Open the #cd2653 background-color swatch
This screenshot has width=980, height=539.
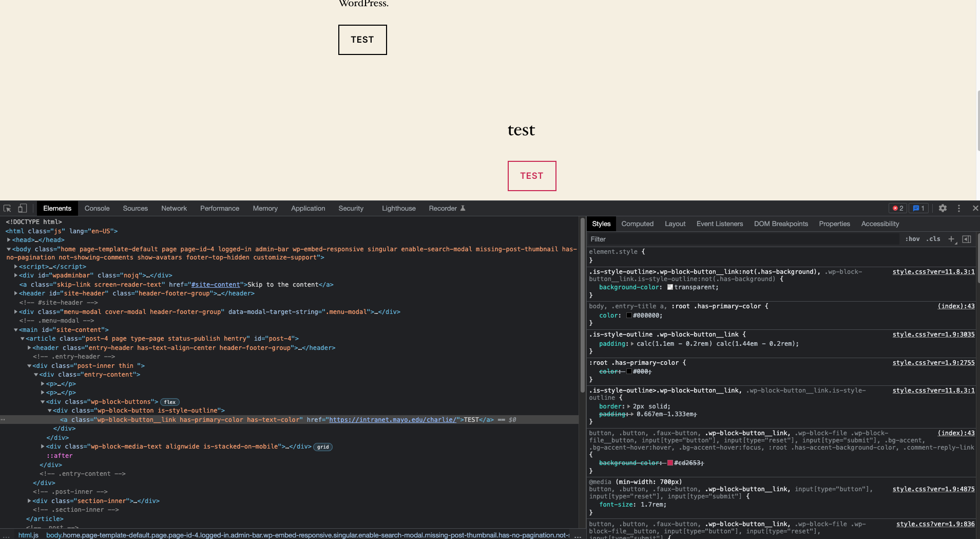click(x=670, y=463)
